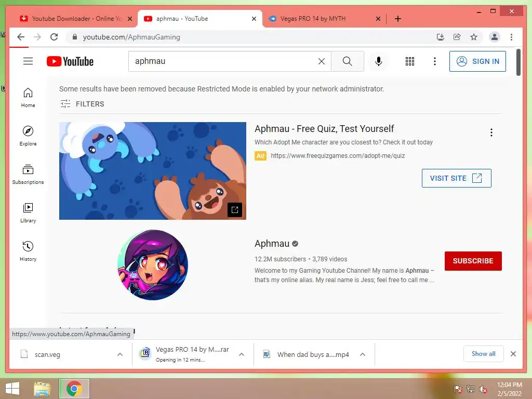Screen dimensions: 532x399
Task: Click the 12.2M subscribers text
Action: 280,259
